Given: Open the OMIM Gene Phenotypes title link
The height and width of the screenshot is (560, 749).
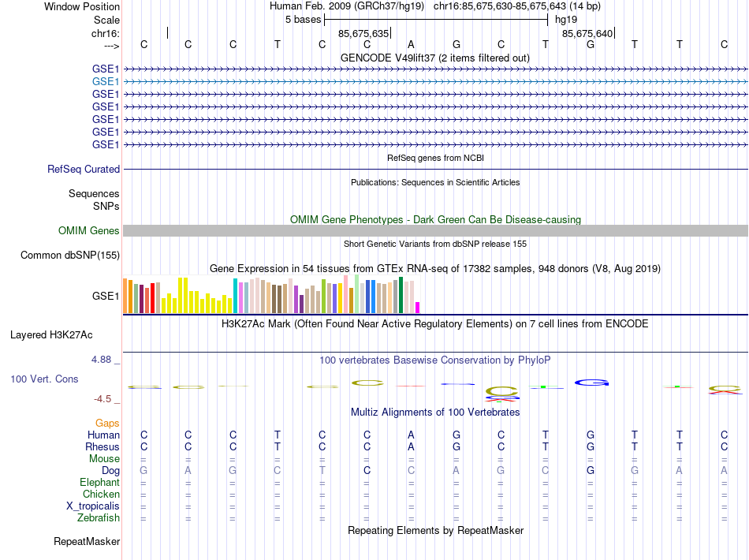Looking at the screenshot, I should click(x=434, y=219).
